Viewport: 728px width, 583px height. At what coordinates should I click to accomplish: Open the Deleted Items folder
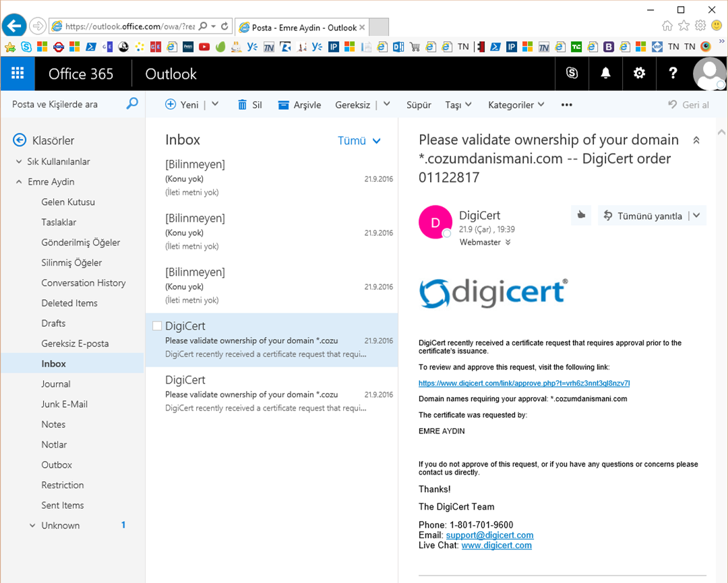coord(69,303)
